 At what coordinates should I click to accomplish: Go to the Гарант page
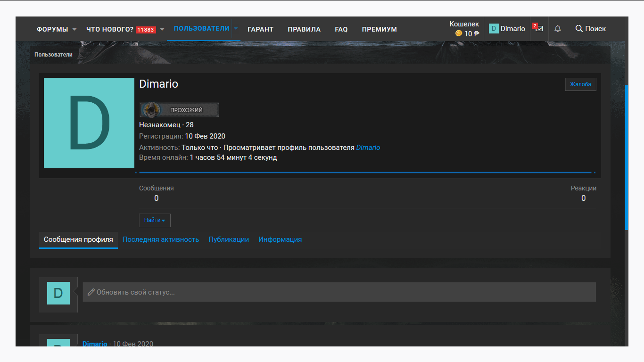click(x=260, y=29)
